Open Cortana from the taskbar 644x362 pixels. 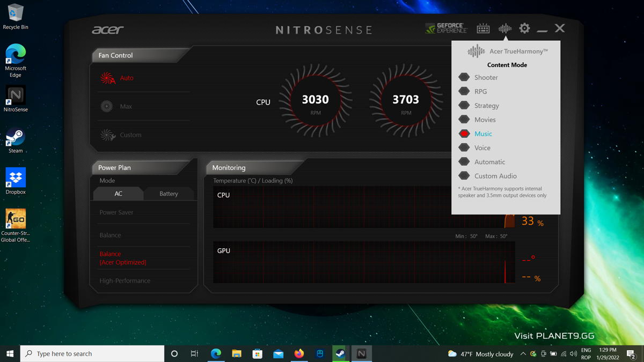point(174,353)
